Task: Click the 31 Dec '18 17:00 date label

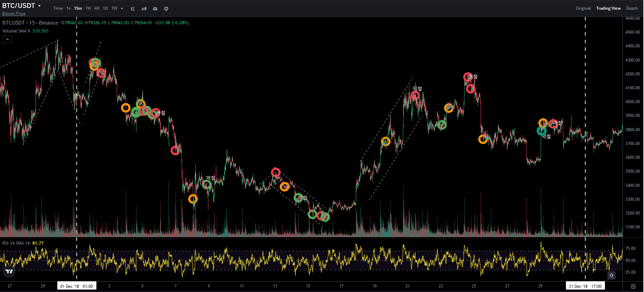Action: pyautogui.click(x=585, y=286)
